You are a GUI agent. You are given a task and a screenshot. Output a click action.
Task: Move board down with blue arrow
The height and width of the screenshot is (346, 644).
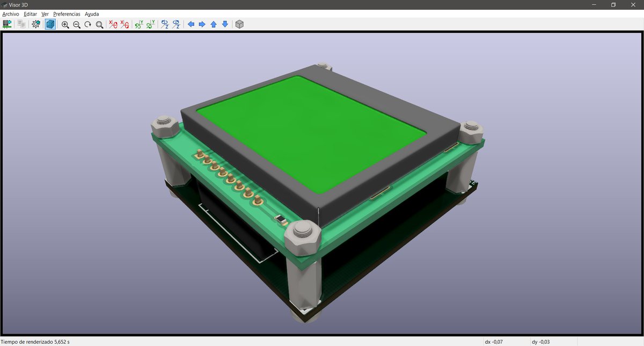[x=225, y=24]
